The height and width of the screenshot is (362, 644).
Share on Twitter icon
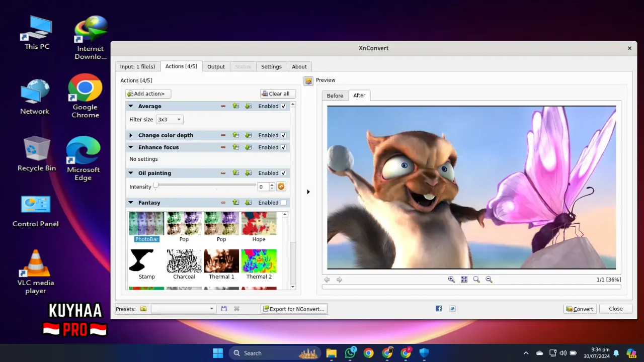click(452, 309)
